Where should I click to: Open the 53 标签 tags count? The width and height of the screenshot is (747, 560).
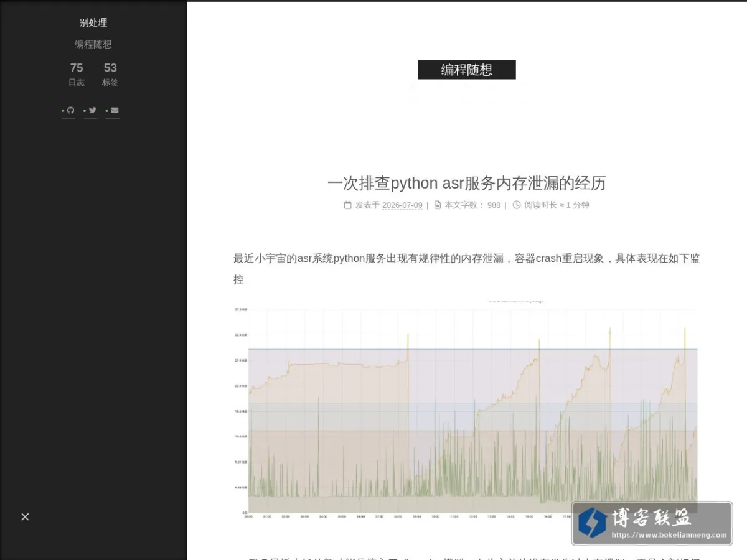pos(110,74)
